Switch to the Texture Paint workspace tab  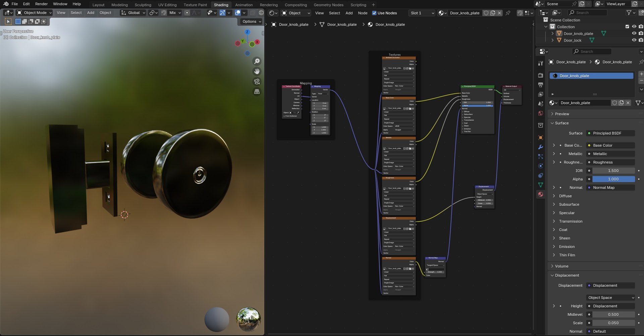coord(195,5)
